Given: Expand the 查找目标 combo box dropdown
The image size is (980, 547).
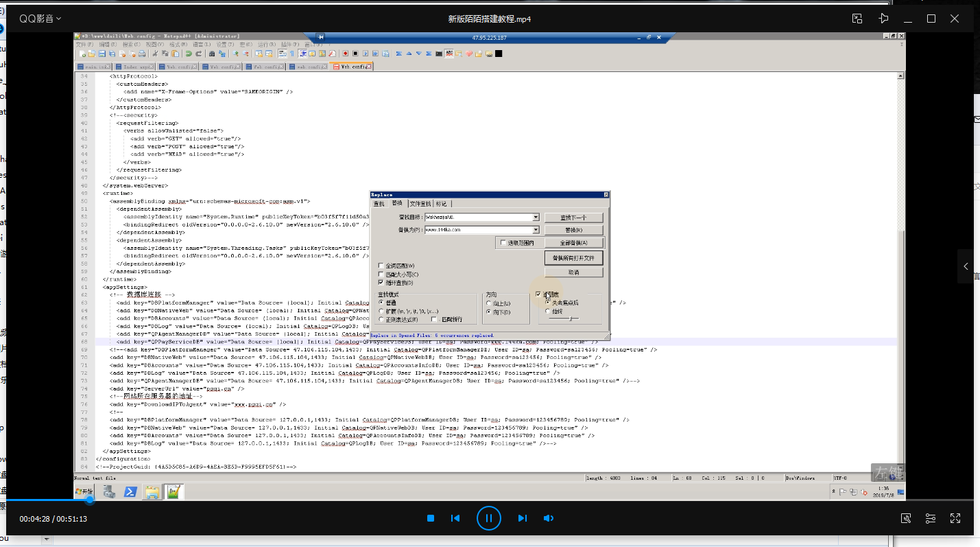Looking at the screenshot, I should pyautogui.click(x=536, y=218).
